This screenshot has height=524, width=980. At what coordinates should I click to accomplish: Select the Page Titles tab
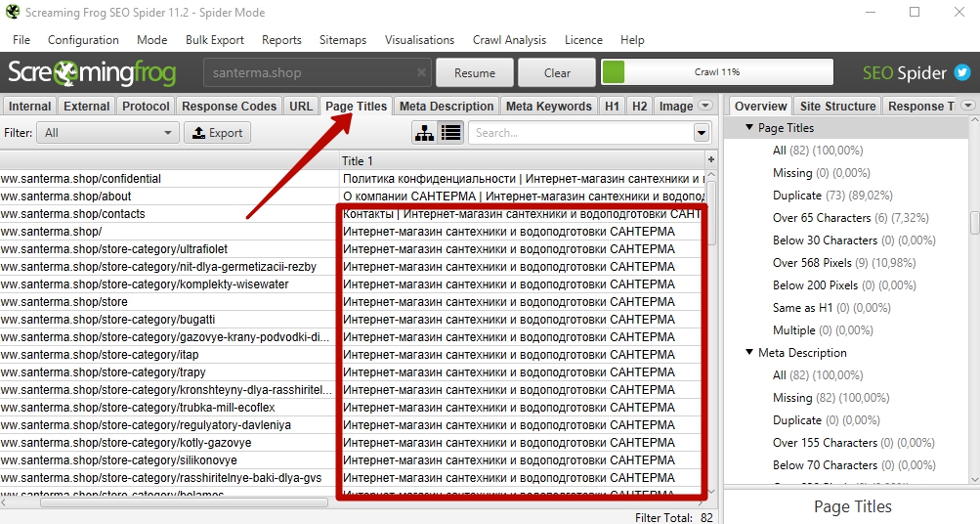pyautogui.click(x=357, y=107)
